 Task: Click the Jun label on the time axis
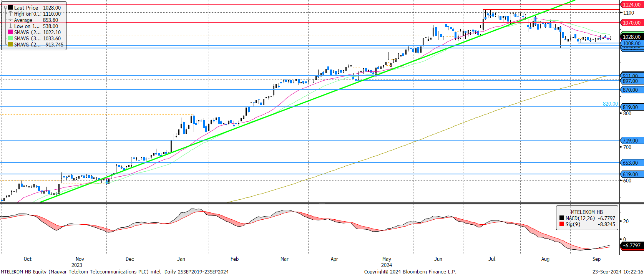point(438,259)
